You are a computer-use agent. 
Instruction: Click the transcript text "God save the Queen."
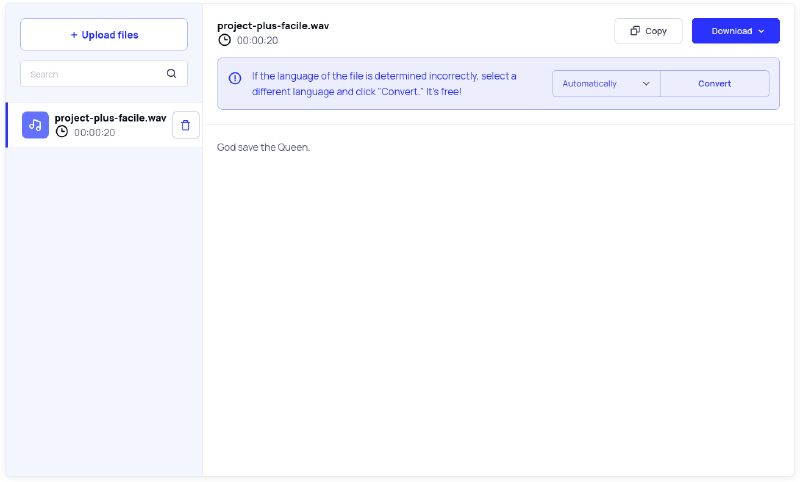point(264,148)
